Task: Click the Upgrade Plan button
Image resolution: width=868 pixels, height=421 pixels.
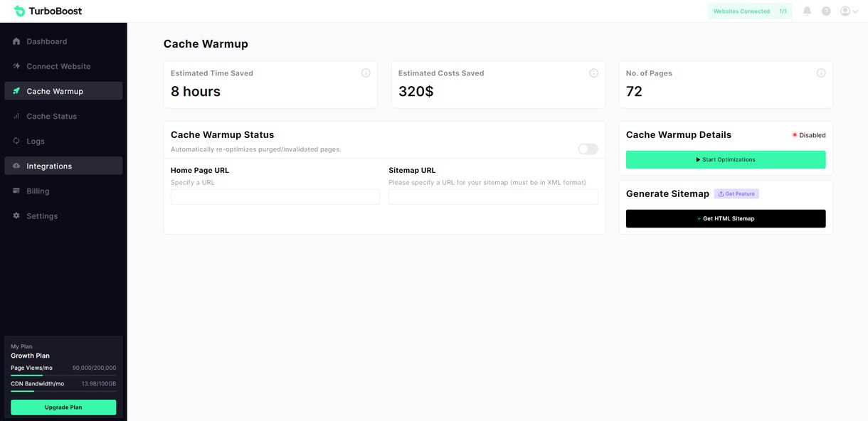Action: pos(63,407)
